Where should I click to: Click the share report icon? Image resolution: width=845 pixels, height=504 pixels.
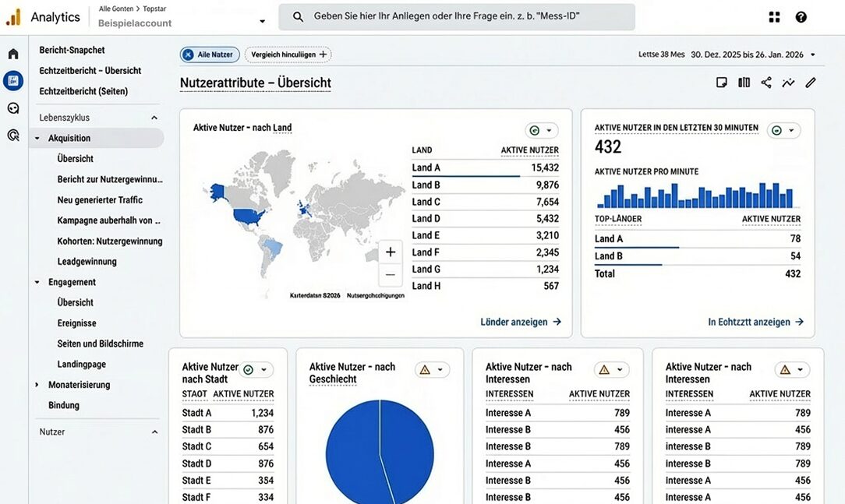[766, 83]
